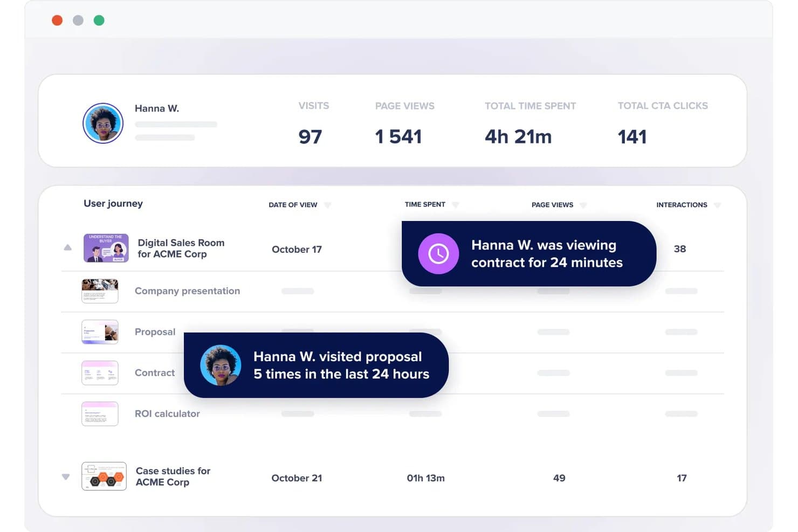Open the ROI calculator thumbnail
798x532 pixels.
[100, 414]
